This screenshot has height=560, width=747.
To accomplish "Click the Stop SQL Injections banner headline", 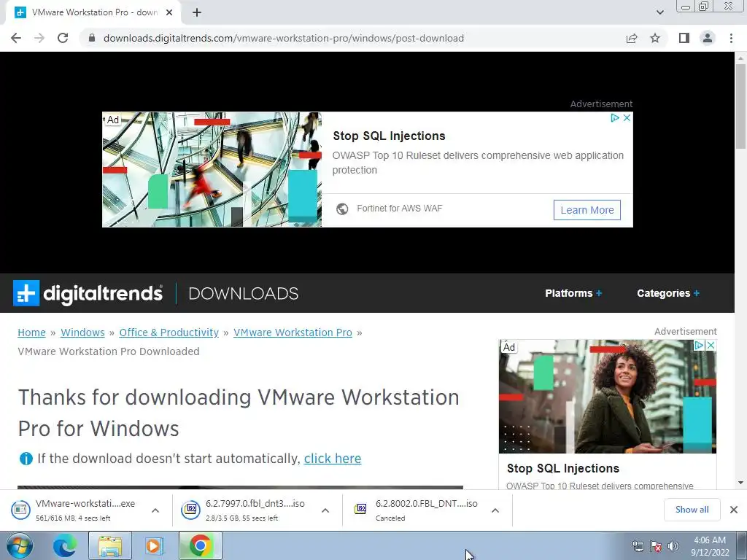I will [389, 136].
